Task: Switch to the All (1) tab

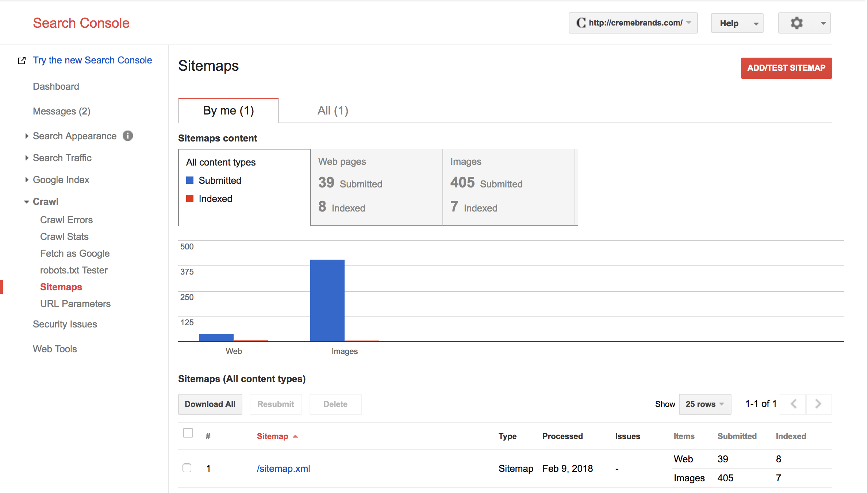Action: (333, 110)
